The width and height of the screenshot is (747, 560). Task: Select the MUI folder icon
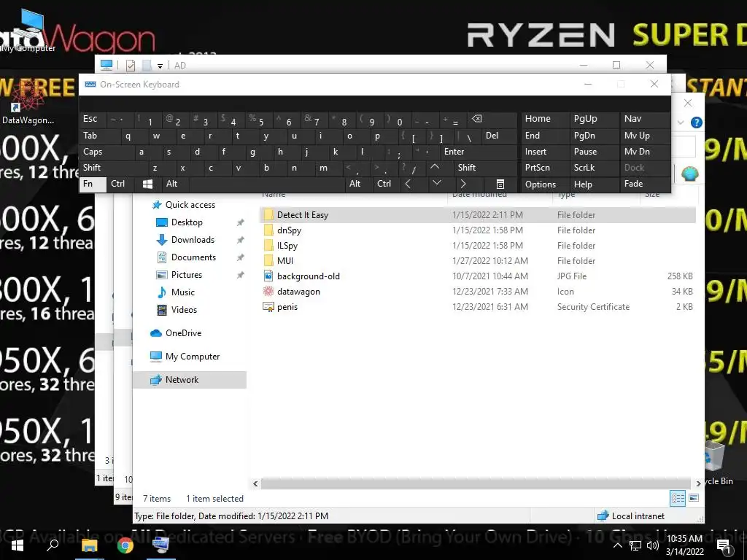[268, 260]
